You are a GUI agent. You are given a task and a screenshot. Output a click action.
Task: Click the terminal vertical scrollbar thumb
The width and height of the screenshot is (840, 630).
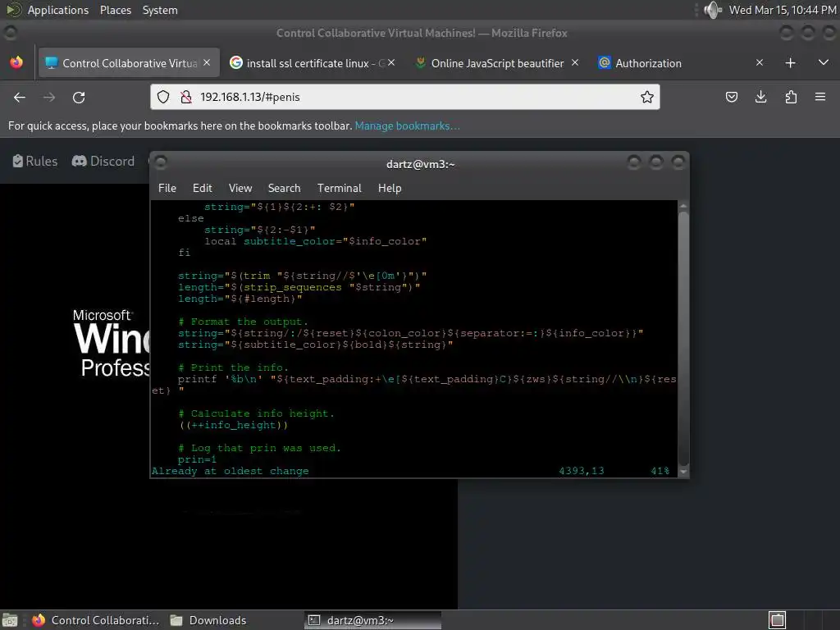point(683,339)
